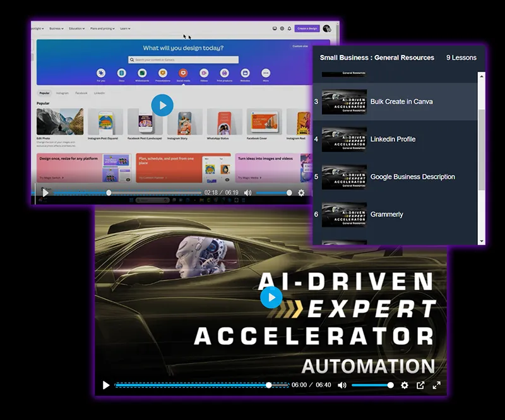The height and width of the screenshot is (420, 505).
Task: Select the Whiteboards category icon
Action: pyautogui.click(x=142, y=73)
